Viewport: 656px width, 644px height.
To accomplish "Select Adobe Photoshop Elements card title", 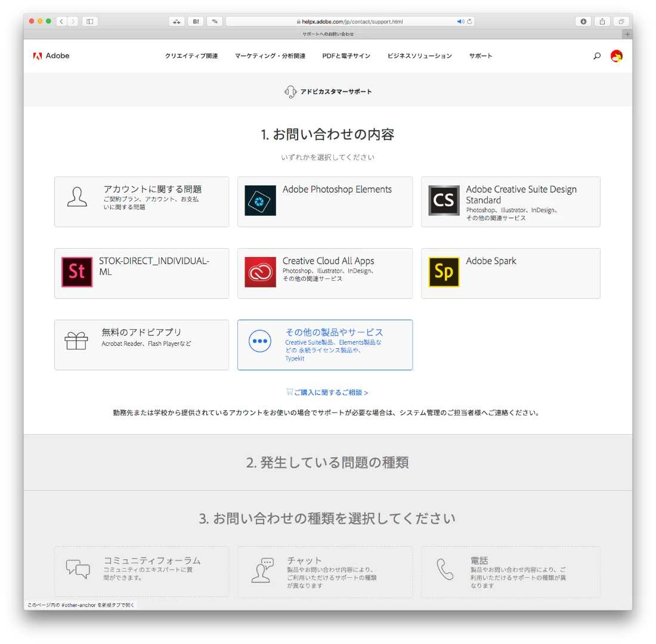I will [x=337, y=190].
